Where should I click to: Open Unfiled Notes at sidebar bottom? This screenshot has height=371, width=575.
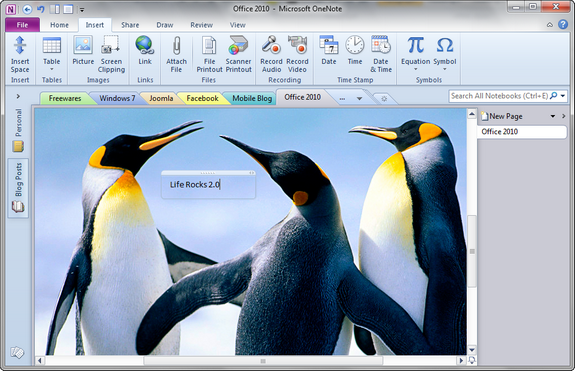[x=17, y=353]
